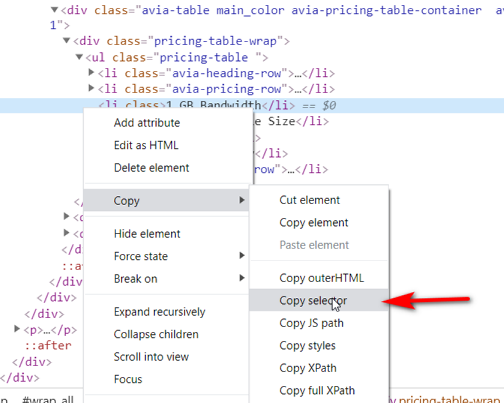Screen dimensions: 504x403
Task: Expand the avia-heading-row li node
Action: (x=91, y=72)
